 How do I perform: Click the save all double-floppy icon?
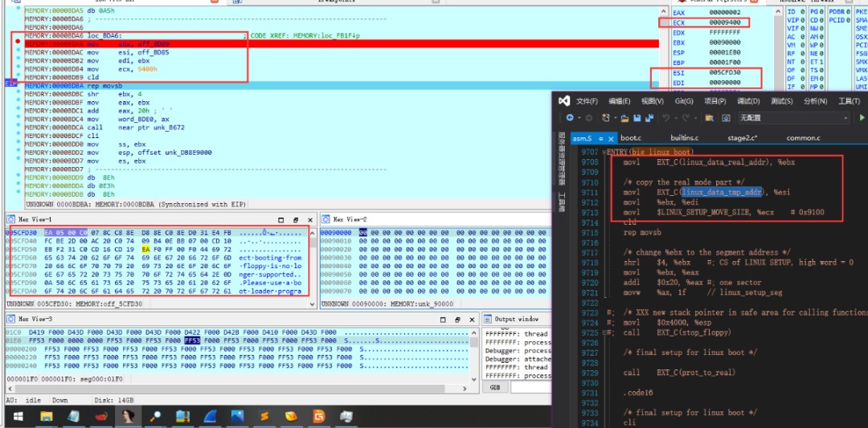[x=649, y=118]
